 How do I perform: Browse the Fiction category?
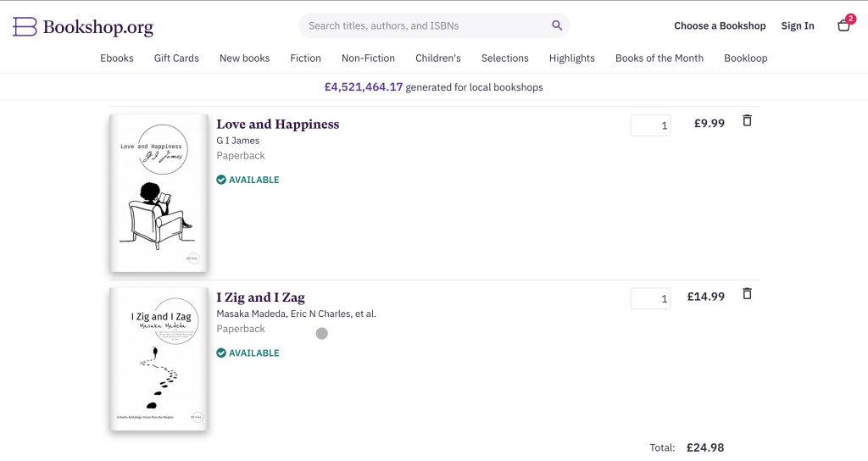coord(305,58)
